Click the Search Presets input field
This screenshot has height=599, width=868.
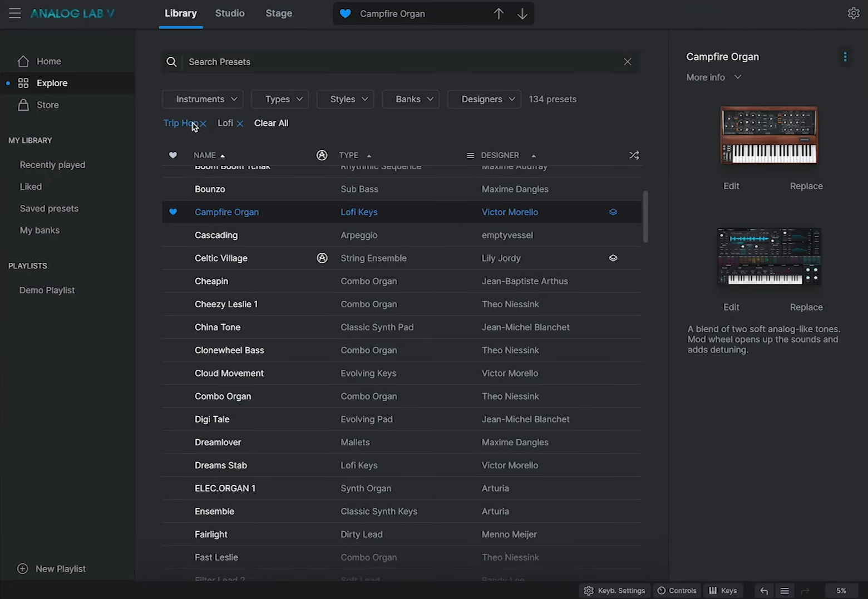tap(401, 62)
